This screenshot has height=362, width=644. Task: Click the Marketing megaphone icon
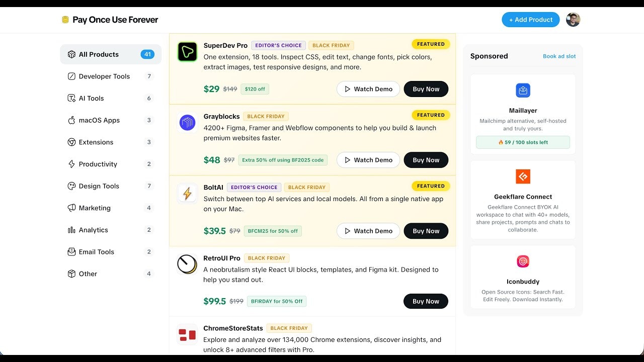click(71, 208)
